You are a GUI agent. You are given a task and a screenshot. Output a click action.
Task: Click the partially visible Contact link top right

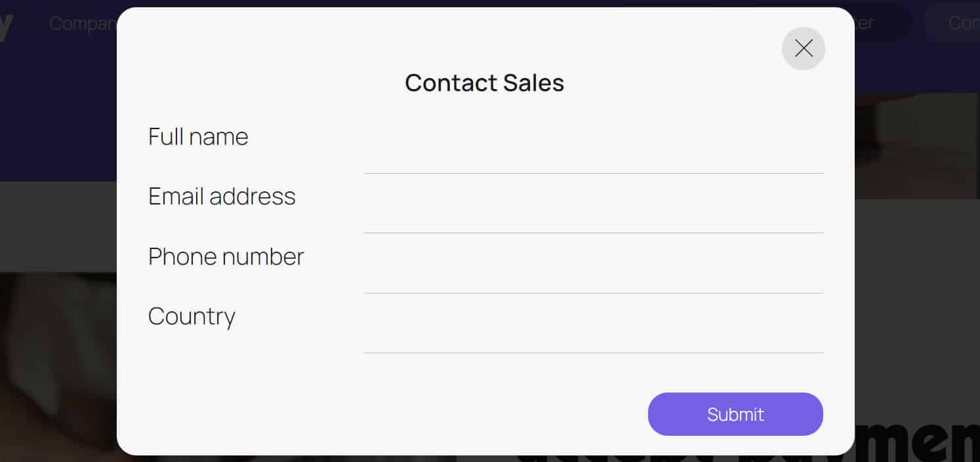pyautogui.click(x=961, y=23)
